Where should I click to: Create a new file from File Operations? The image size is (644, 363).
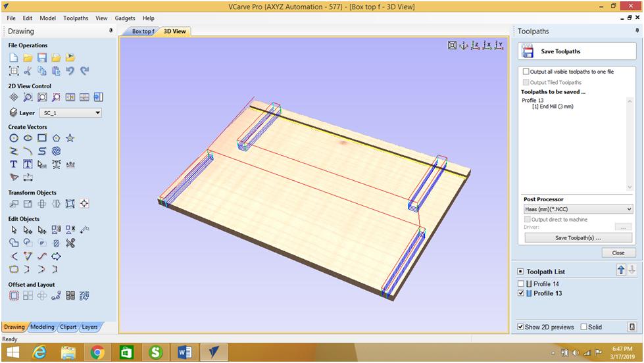14,57
